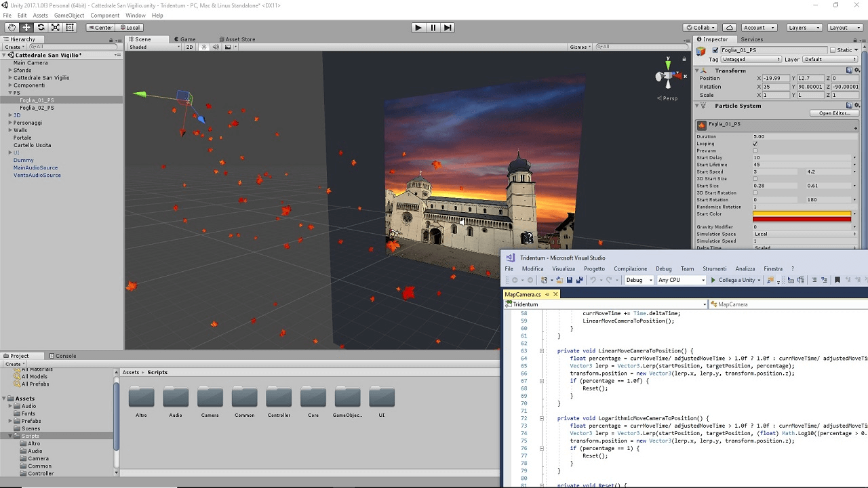The image size is (868, 488).
Task: Expand the Personaggi hierarchy item
Action: pos(10,123)
